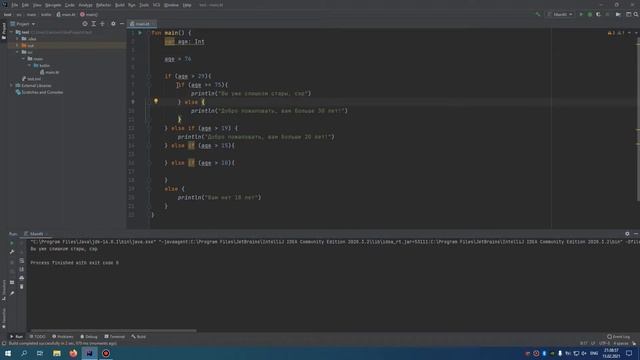Click the horizontal scrollbar in Run console
Image resolution: width=640 pixels, height=360 pixels.
pyautogui.click(x=113, y=331)
